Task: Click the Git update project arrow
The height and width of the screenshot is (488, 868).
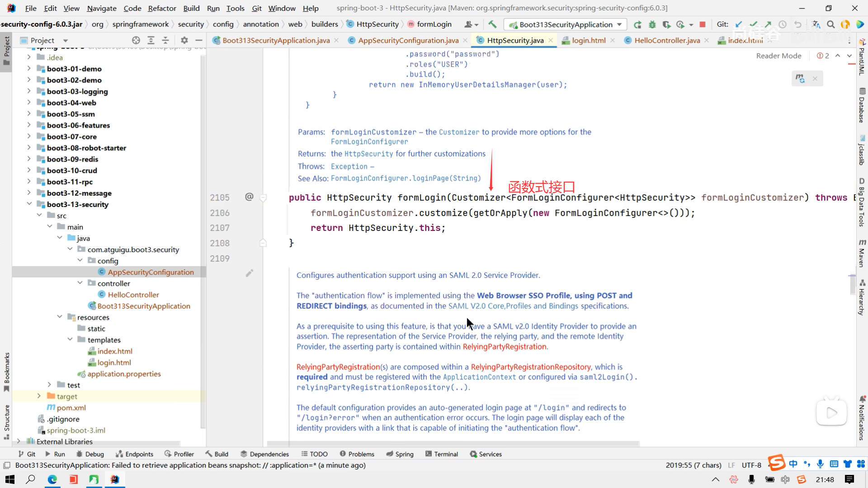Action: 739,24
